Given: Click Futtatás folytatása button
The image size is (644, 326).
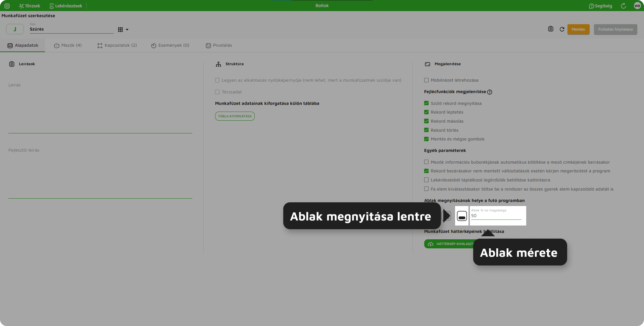Looking at the screenshot, I should pyautogui.click(x=615, y=29).
